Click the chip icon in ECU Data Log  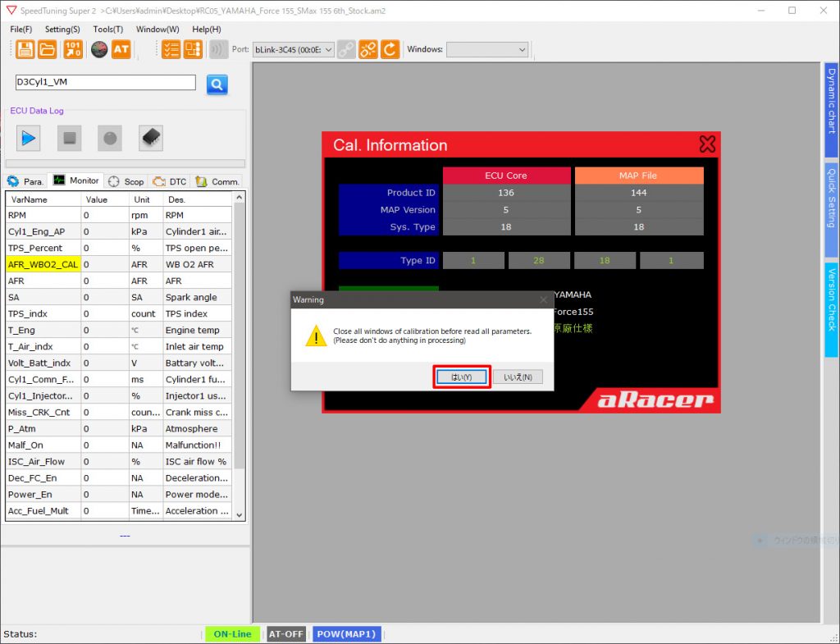pyautogui.click(x=151, y=138)
